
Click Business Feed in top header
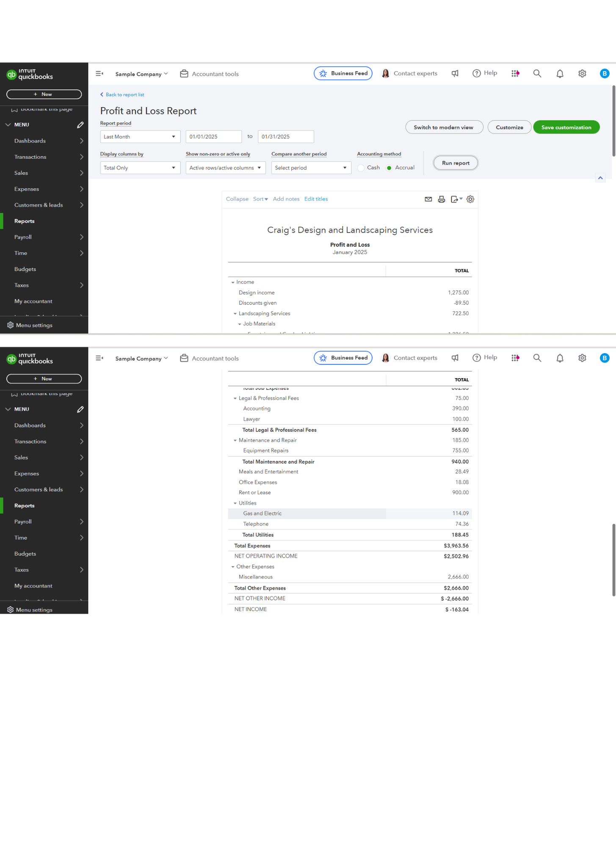[x=343, y=73]
